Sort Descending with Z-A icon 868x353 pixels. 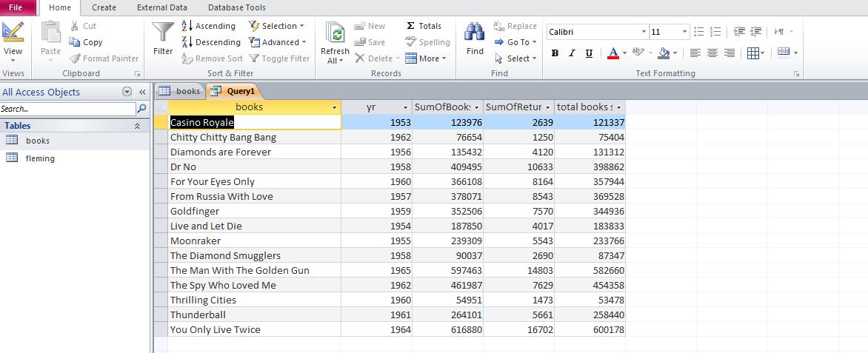(x=187, y=42)
